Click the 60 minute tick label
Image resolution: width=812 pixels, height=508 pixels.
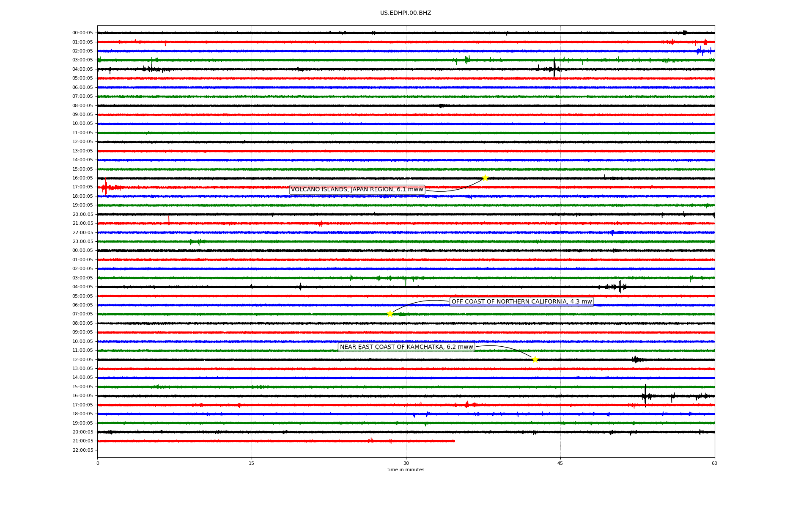tap(714, 463)
